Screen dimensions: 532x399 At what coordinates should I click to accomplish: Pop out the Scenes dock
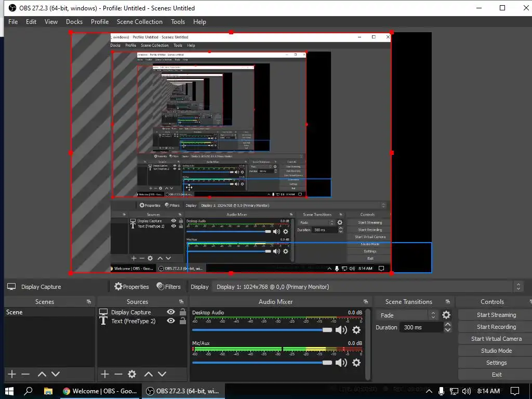pyautogui.click(x=89, y=302)
